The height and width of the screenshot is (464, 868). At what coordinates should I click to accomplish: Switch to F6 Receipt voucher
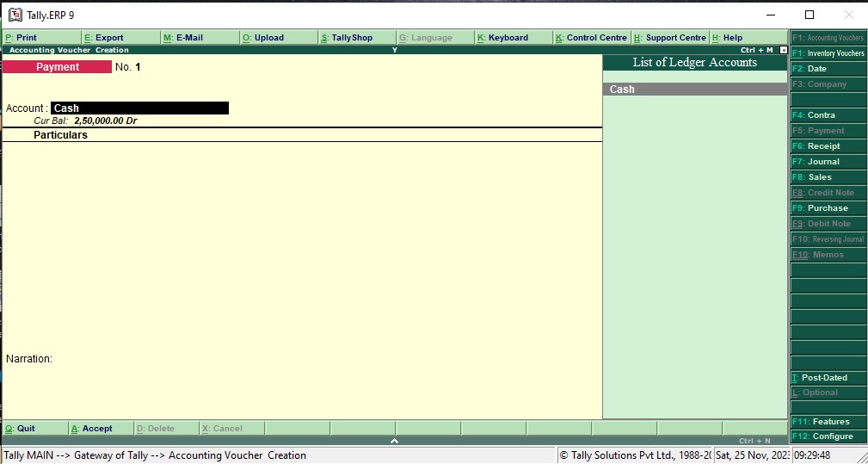[828, 146]
